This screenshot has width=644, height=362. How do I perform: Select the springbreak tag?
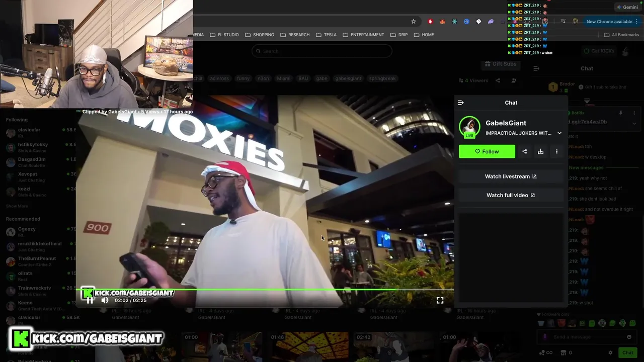382,78
